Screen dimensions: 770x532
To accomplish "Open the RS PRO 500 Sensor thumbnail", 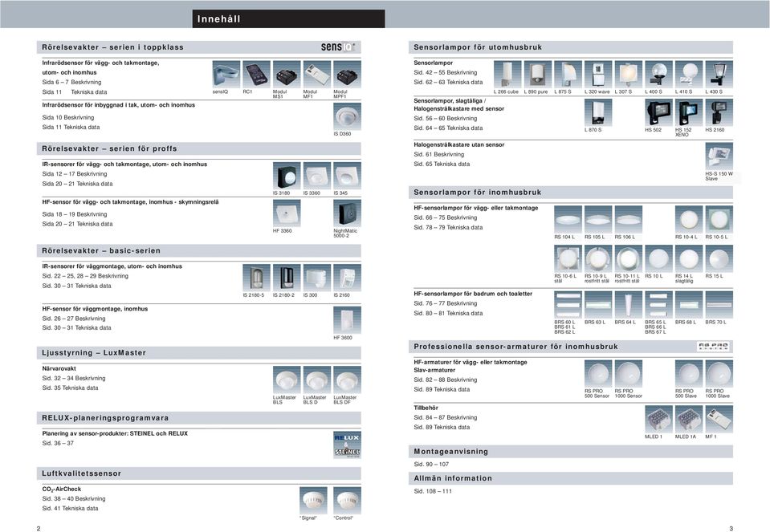I will [598, 373].
